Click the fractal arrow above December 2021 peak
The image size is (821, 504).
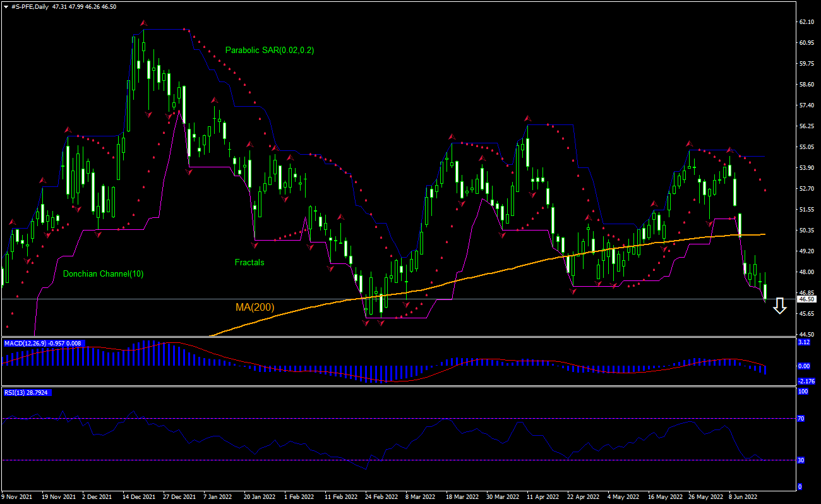[x=144, y=23]
